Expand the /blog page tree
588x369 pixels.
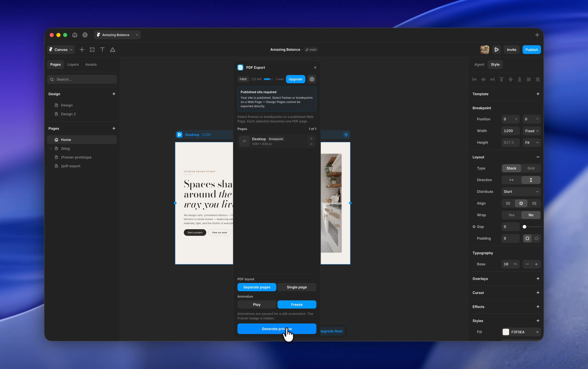pos(51,148)
